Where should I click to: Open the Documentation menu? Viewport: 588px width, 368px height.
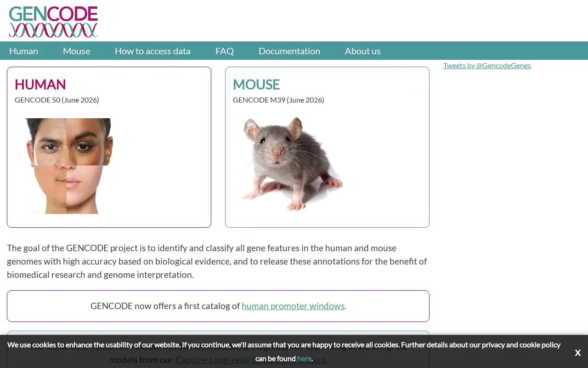click(x=289, y=51)
